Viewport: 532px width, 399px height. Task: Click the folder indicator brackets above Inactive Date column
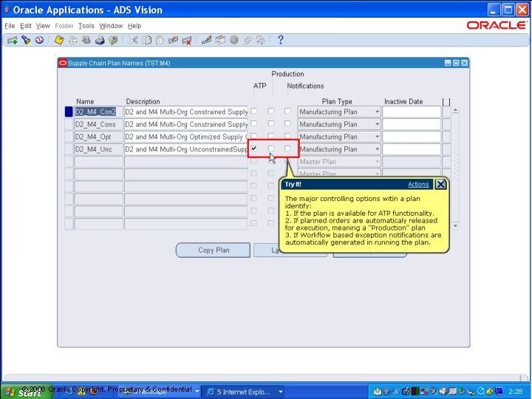(x=446, y=102)
